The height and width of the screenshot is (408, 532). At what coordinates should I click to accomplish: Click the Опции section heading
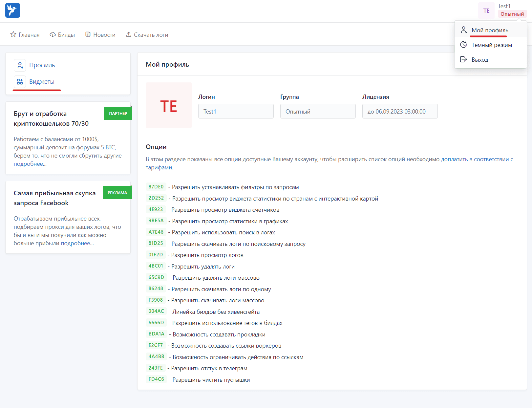[156, 147]
